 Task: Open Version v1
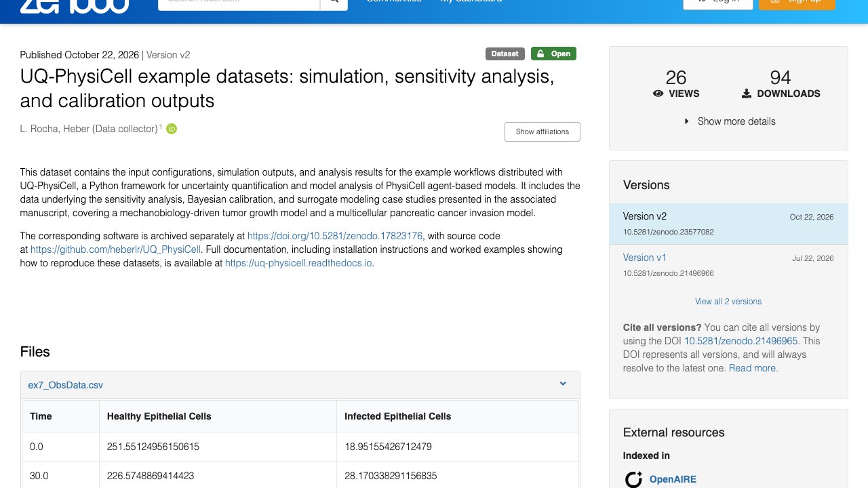[x=645, y=258]
